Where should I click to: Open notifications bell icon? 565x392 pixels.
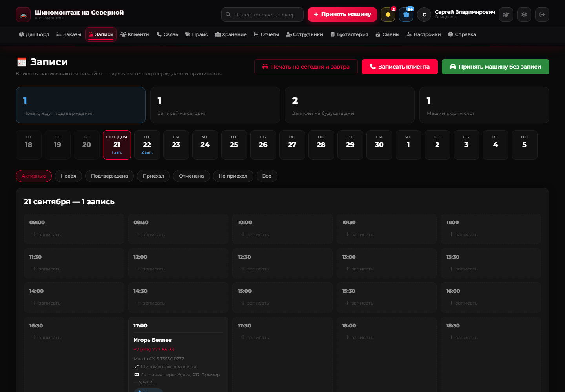pos(388,15)
